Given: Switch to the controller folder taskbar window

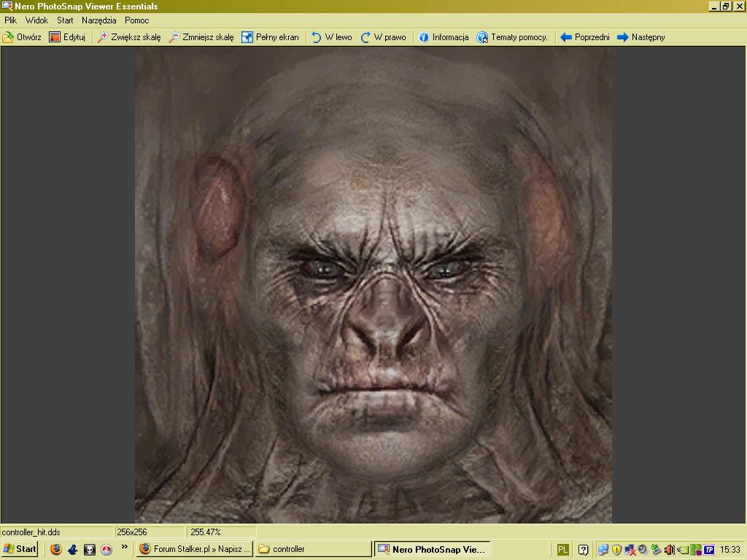Looking at the screenshot, I should [313, 549].
